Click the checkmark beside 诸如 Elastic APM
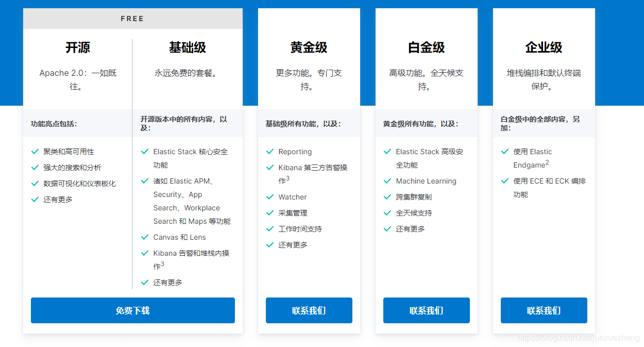Image resolution: width=644 pixels, height=347 pixels. point(145,181)
